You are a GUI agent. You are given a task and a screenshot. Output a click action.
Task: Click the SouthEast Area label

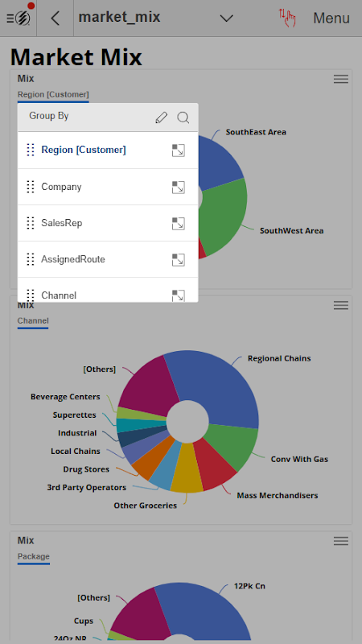click(x=256, y=132)
